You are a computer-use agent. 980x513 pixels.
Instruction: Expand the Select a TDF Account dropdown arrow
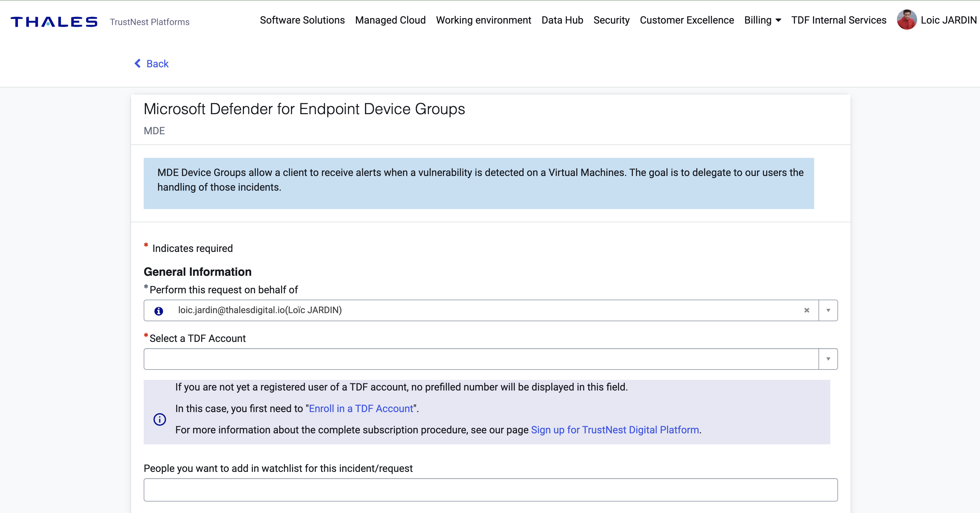pos(828,359)
